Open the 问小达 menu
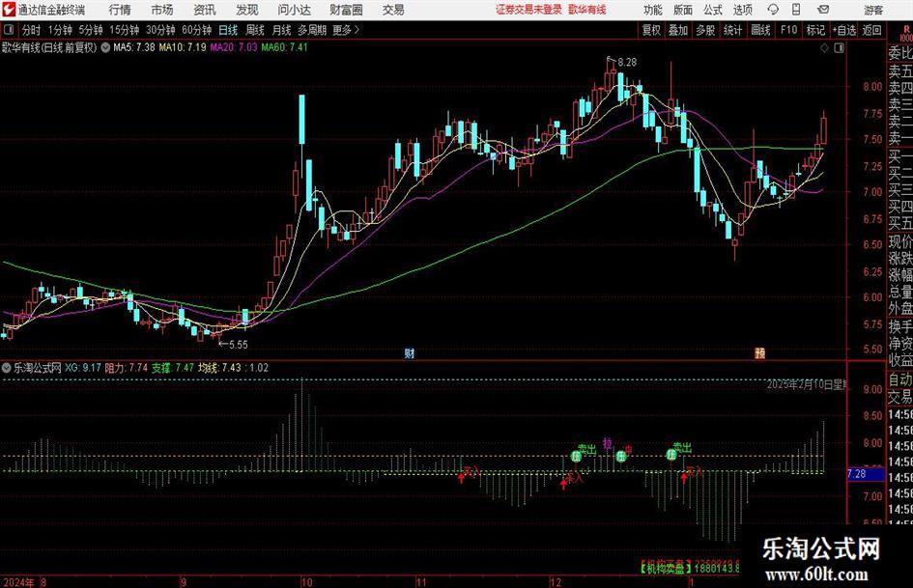913x588 pixels. (x=294, y=10)
